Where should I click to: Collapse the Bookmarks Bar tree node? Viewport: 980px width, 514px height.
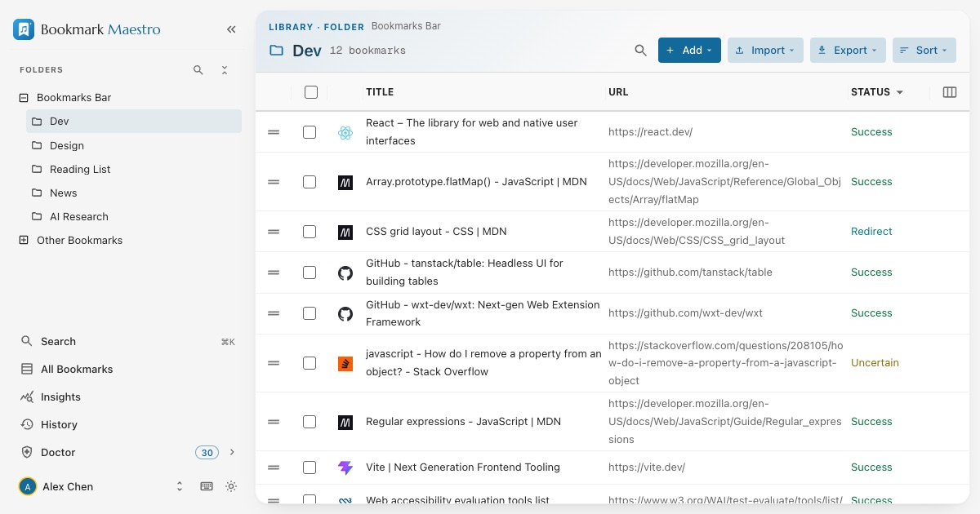coord(24,98)
